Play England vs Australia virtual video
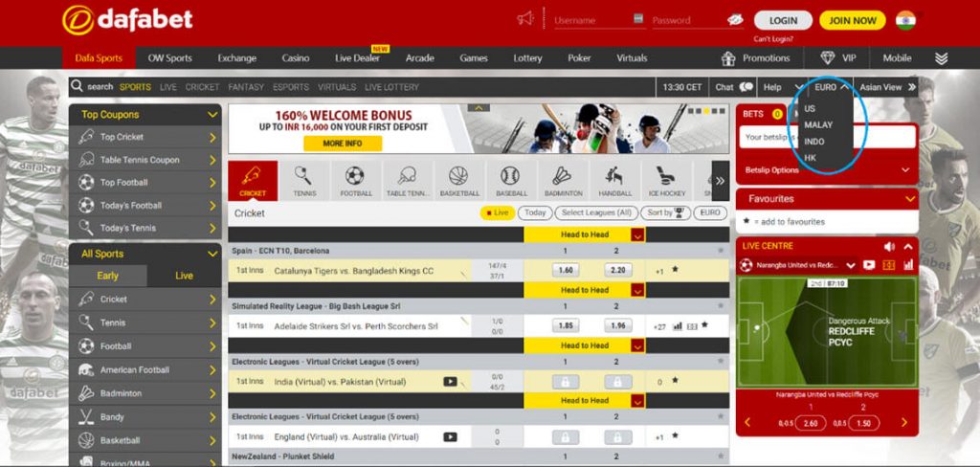This screenshot has height=467, width=980. click(450, 437)
